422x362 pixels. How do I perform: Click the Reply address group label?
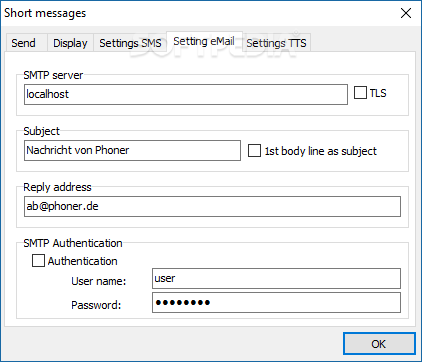57,187
